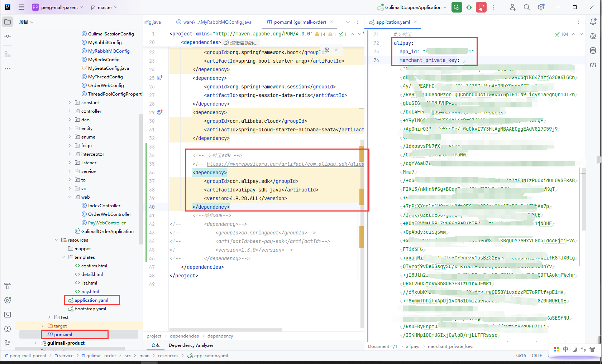This screenshot has height=364, width=602.
Task: Open editor tab options for left pane
Action: 357,22
